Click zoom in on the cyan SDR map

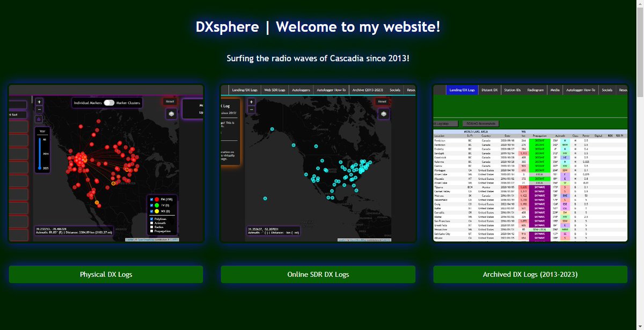251,102
